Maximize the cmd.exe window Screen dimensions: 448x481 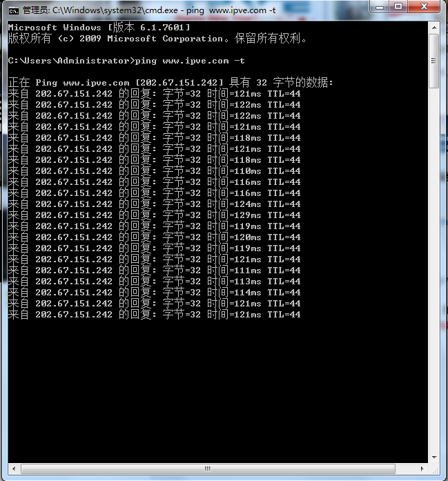pos(398,7)
